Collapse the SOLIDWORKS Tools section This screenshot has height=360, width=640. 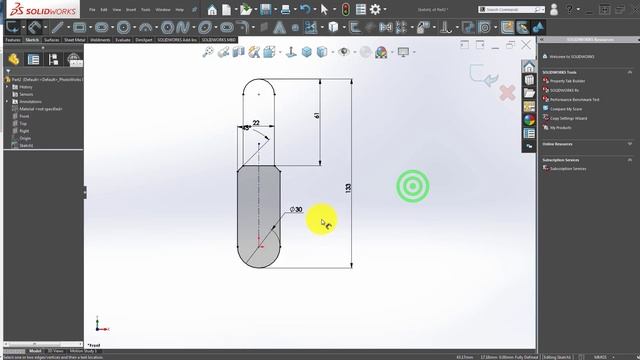[x=630, y=72]
